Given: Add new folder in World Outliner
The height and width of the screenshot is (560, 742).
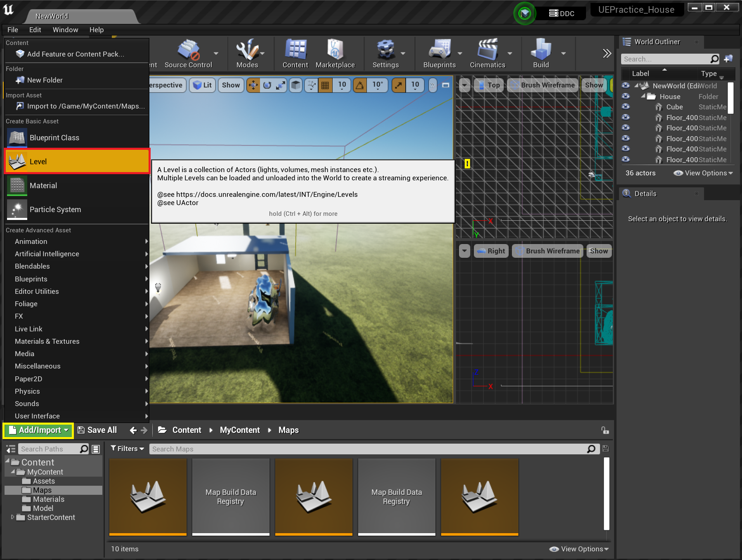Looking at the screenshot, I should (728, 59).
